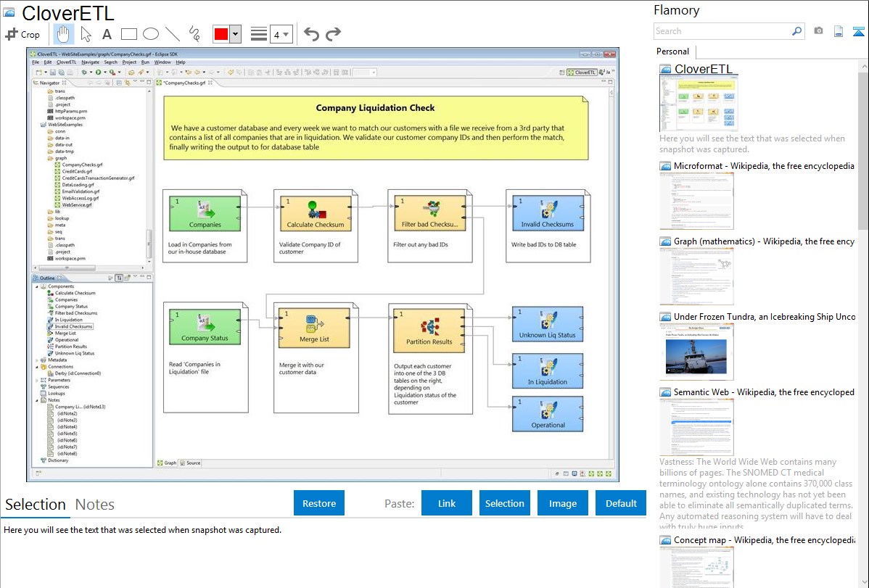Choose the arrow pointer tool

[86, 34]
